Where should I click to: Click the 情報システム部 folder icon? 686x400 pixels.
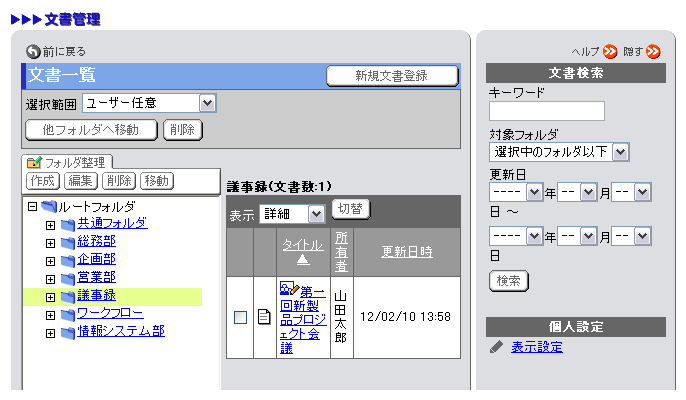coord(68,333)
